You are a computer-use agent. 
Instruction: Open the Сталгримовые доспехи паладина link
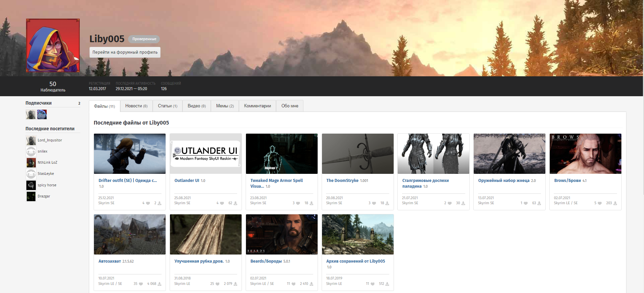pyautogui.click(x=425, y=183)
